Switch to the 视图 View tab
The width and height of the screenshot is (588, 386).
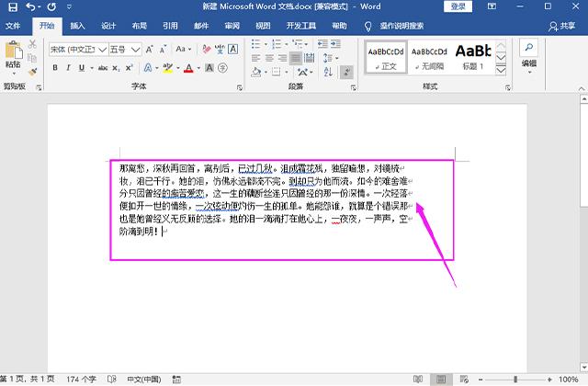coord(263,26)
